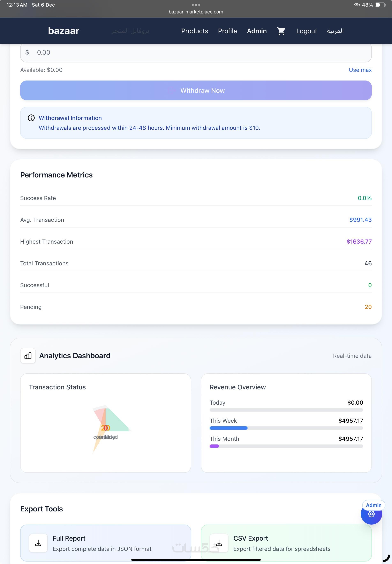Screen dimensions: 392x564
Task: Click the Analytics Dashboard bar chart icon
Action: [28, 356]
